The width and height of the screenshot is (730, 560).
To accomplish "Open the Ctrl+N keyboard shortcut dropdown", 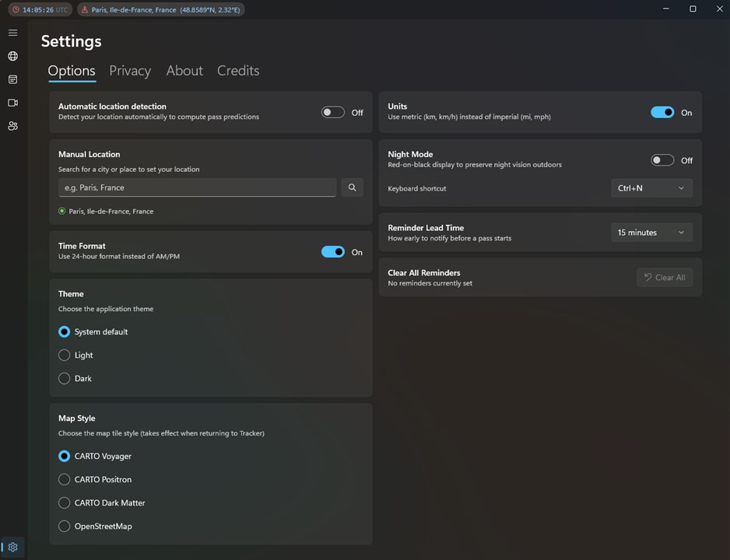I will 652,188.
